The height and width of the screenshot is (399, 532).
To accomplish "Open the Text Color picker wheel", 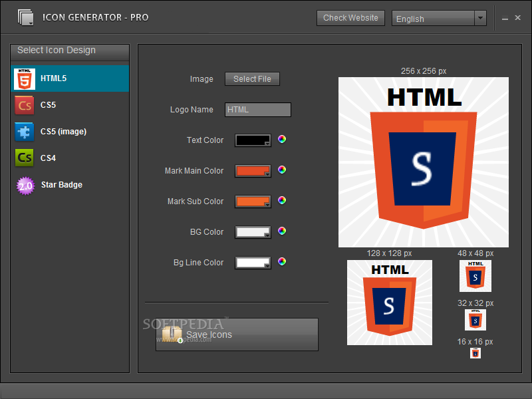I will click(x=281, y=139).
